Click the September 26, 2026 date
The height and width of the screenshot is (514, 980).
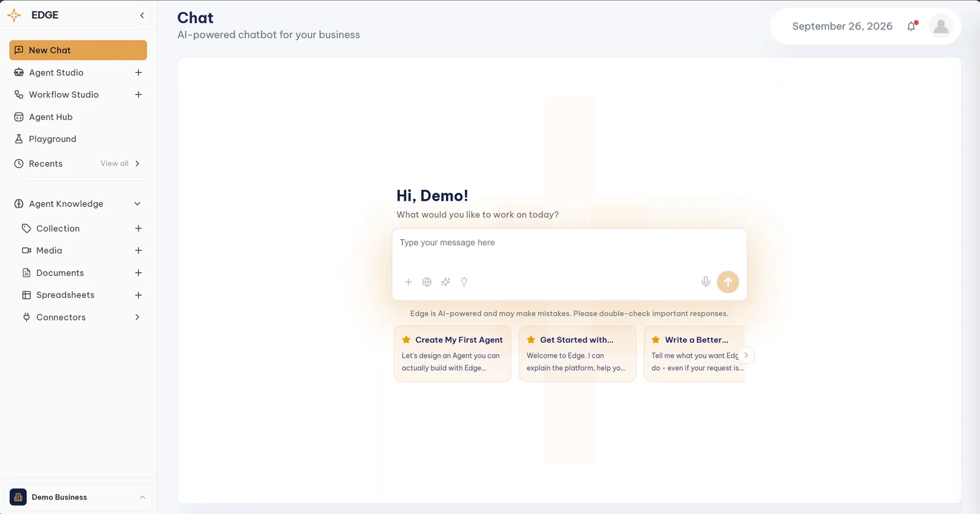point(842,26)
